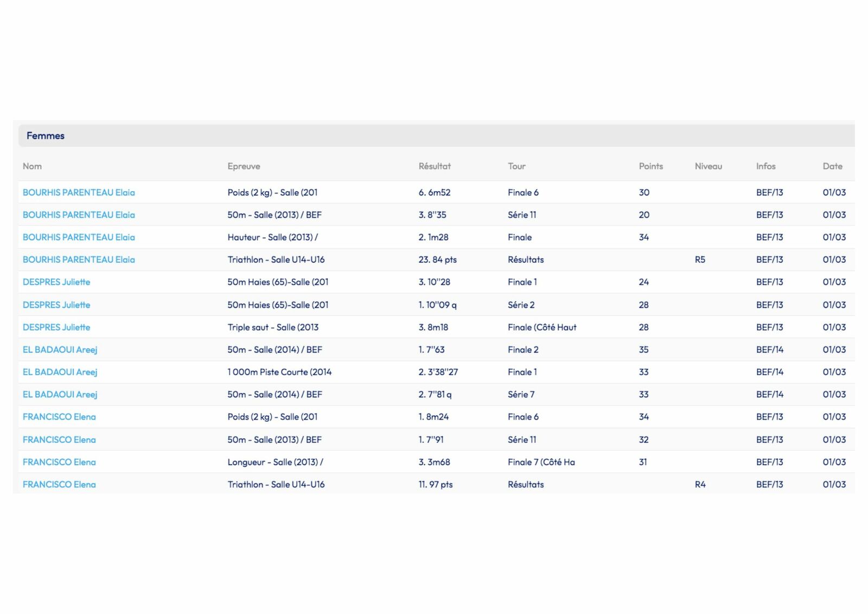Select the Points column header
Viewport: 868px width, 614px height.
click(x=650, y=166)
